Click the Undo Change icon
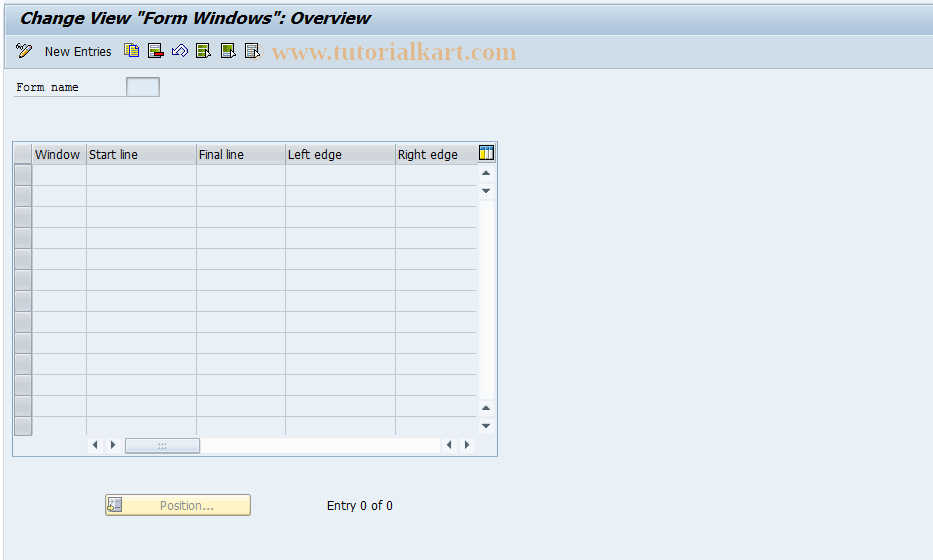Viewport: 933px width, 560px height. click(x=180, y=51)
